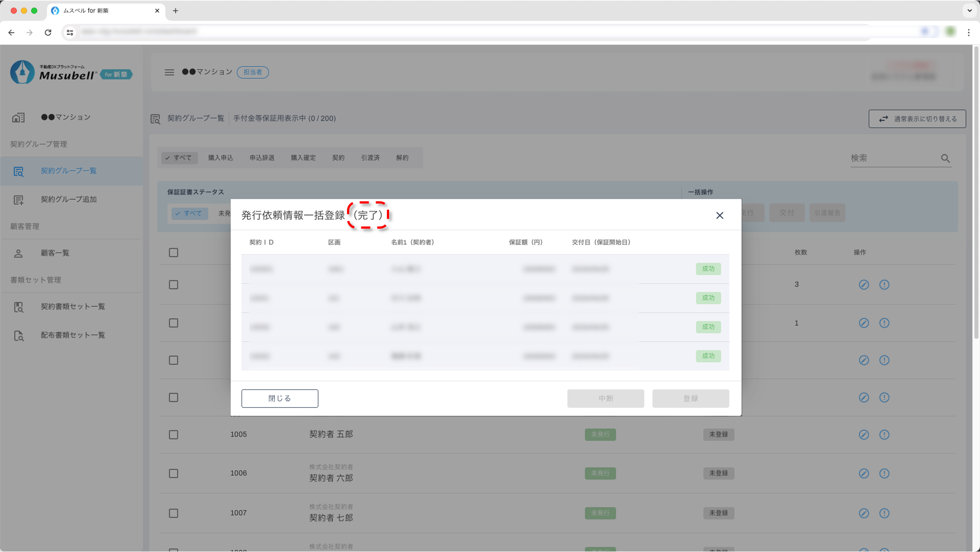The image size is (980, 552).
Task: Reload the page with the browser refresh button
Action: click(48, 32)
